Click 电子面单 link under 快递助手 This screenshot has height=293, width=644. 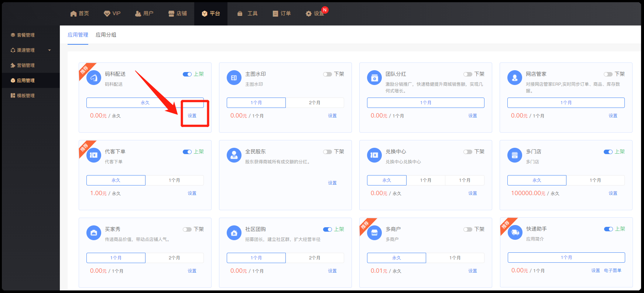612,270
